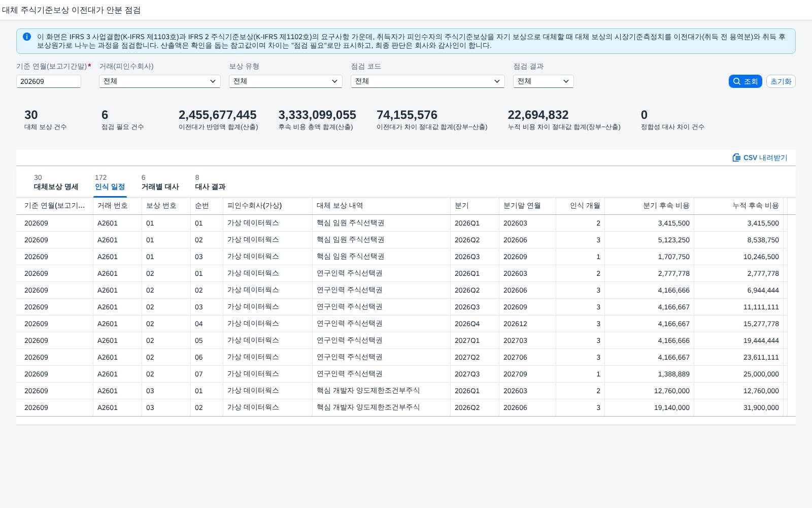Viewport: 812px width, 508px height.
Task: Open the 거래(피인수회사) dropdown
Action: tap(160, 81)
